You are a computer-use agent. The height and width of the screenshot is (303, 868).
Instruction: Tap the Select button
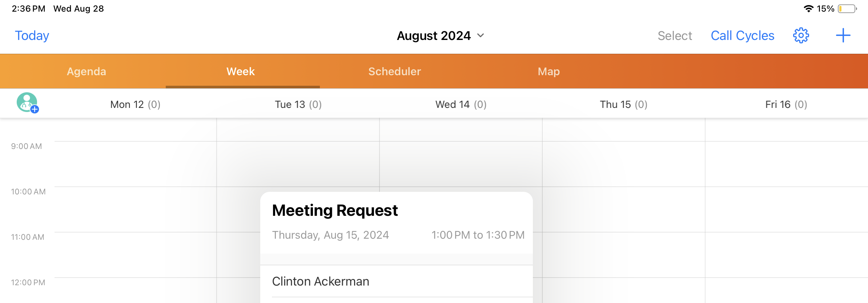click(x=675, y=36)
